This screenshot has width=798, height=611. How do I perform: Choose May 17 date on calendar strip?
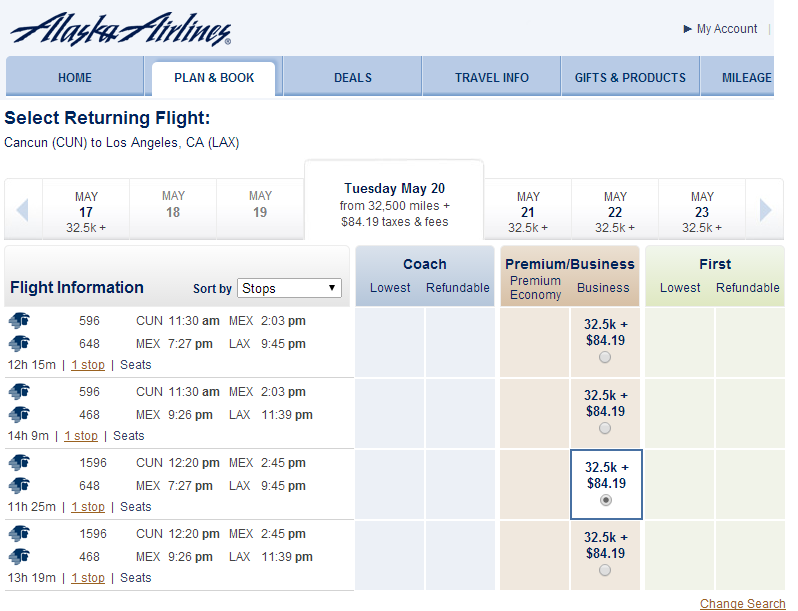click(x=86, y=212)
